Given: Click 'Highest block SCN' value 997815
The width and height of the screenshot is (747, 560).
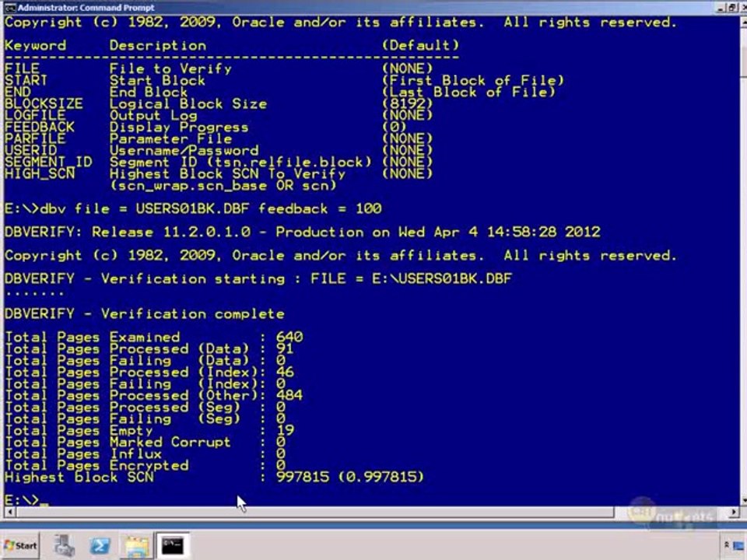Looking at the screenshot, I should [303, 477].
